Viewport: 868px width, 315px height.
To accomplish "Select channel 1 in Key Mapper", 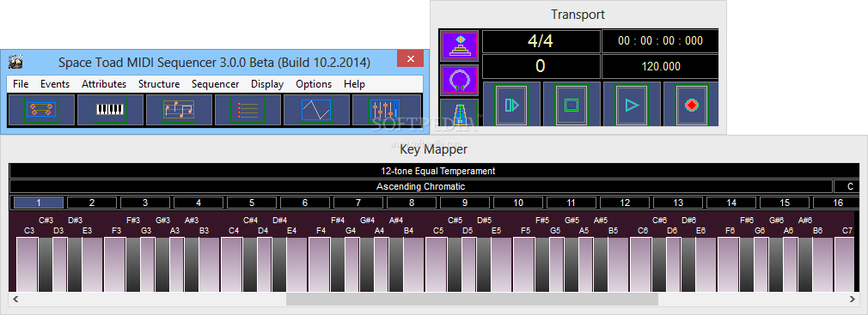I will 38,203.
